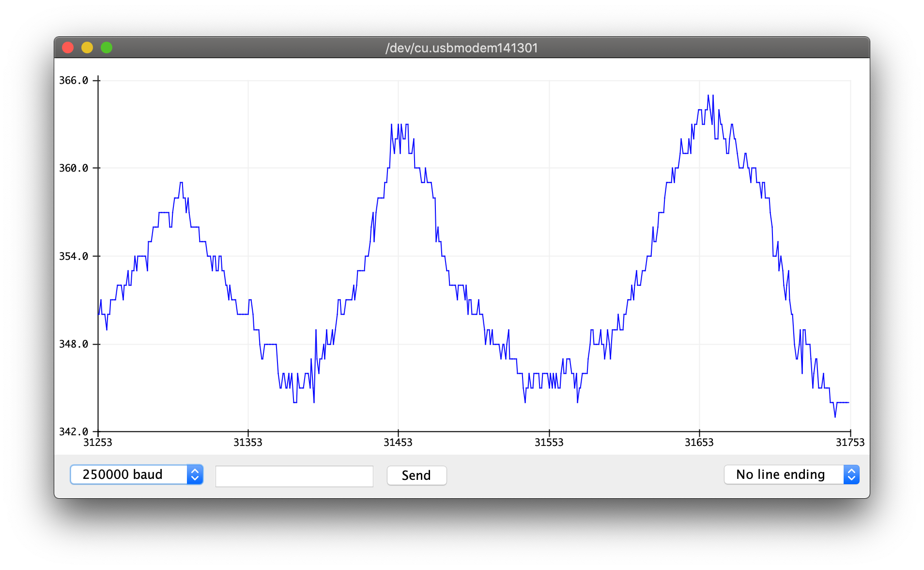This screenshot has width=924, height=570.
Task: Click the 31553 x-axis label
Action: [x=549, y=443]
